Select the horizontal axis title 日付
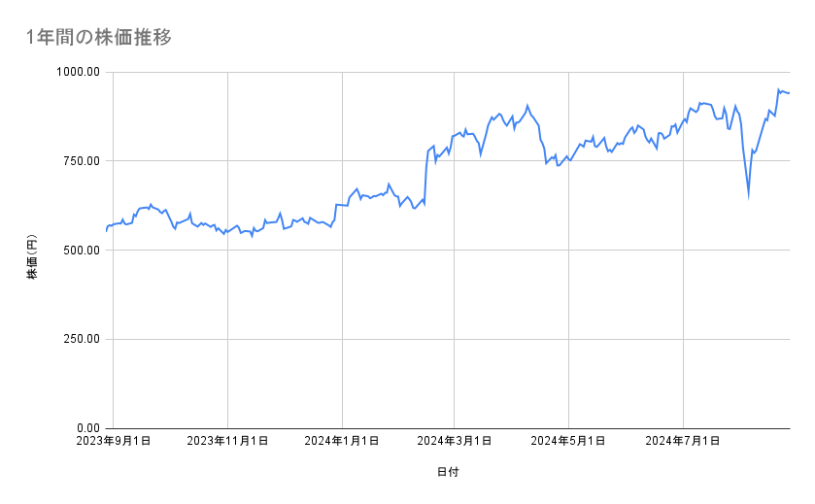 click(x=448, y=472)
